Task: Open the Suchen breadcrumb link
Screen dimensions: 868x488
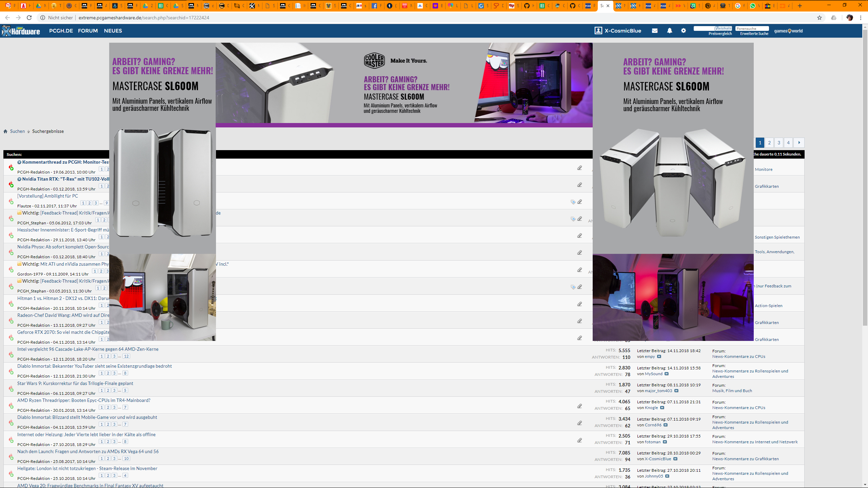Action: click(x=17, y=131)
